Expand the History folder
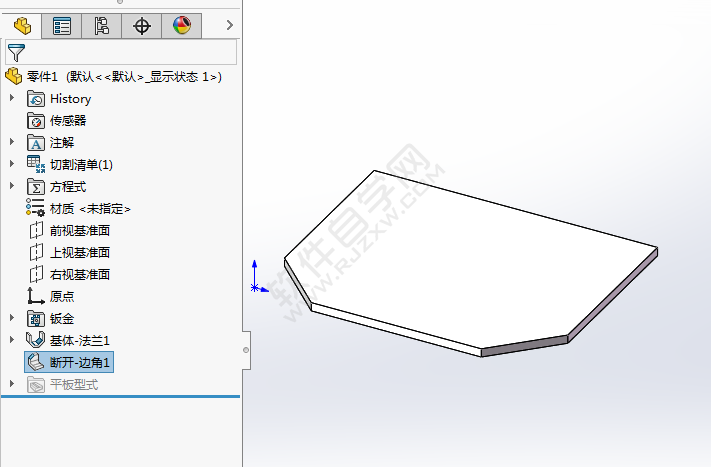 (x=12, y=98)
